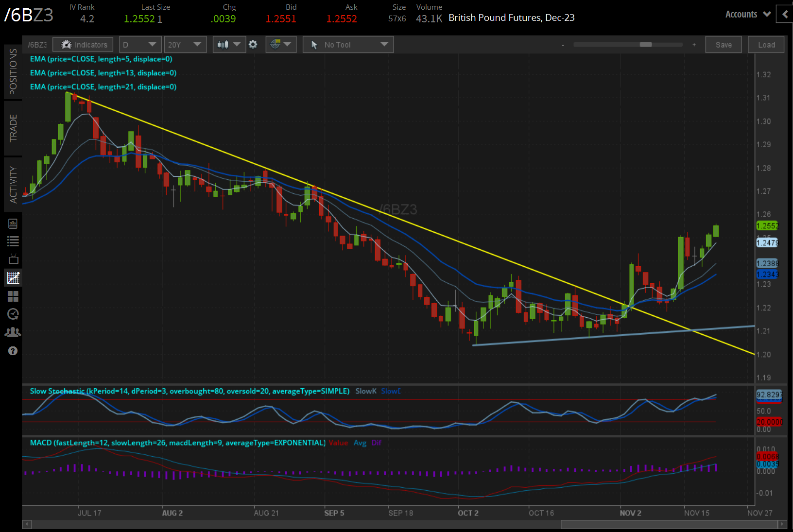
Task: Open the clock history icon in sidebar
Action: 13,314
